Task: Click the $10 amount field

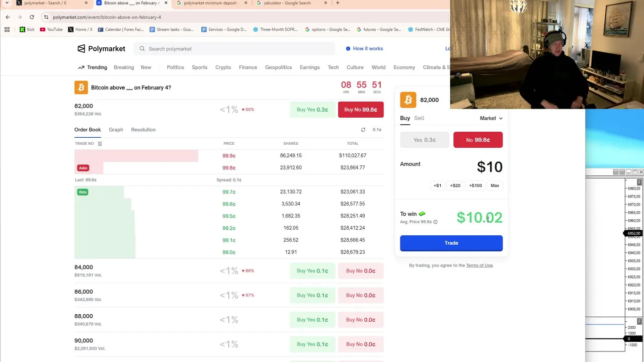Action: click(x=490, y=167)
